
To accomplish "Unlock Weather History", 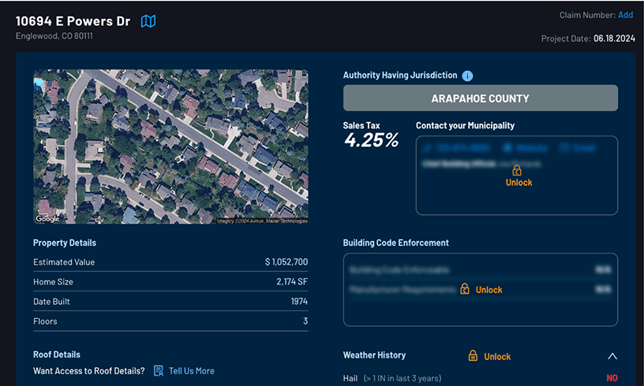I will 497,356.
